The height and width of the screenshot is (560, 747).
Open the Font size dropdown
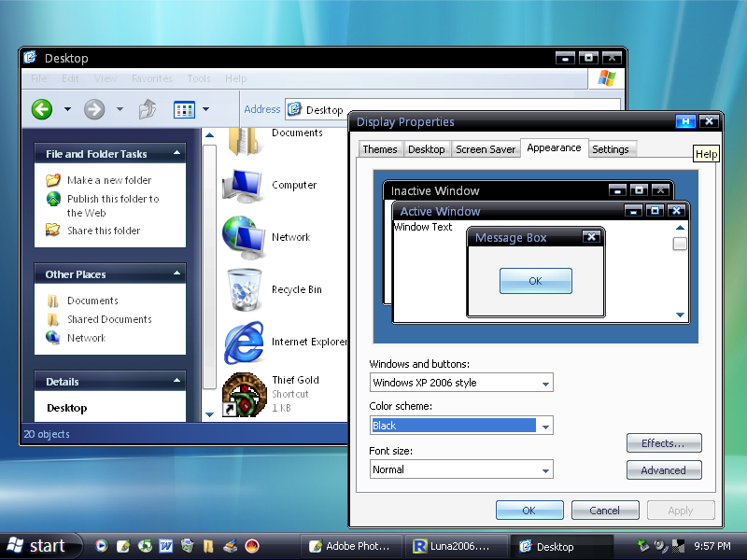coord(545,469)
